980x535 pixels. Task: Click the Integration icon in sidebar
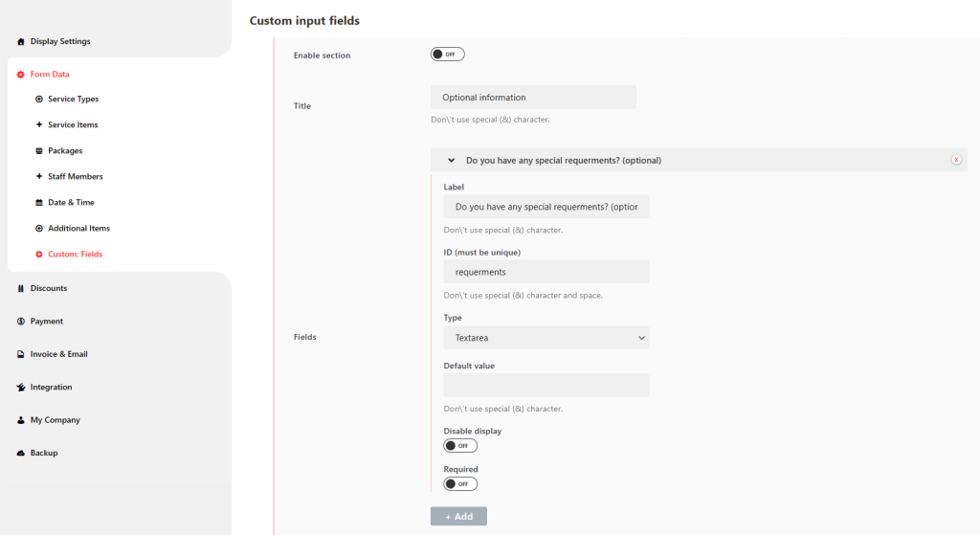21,388
